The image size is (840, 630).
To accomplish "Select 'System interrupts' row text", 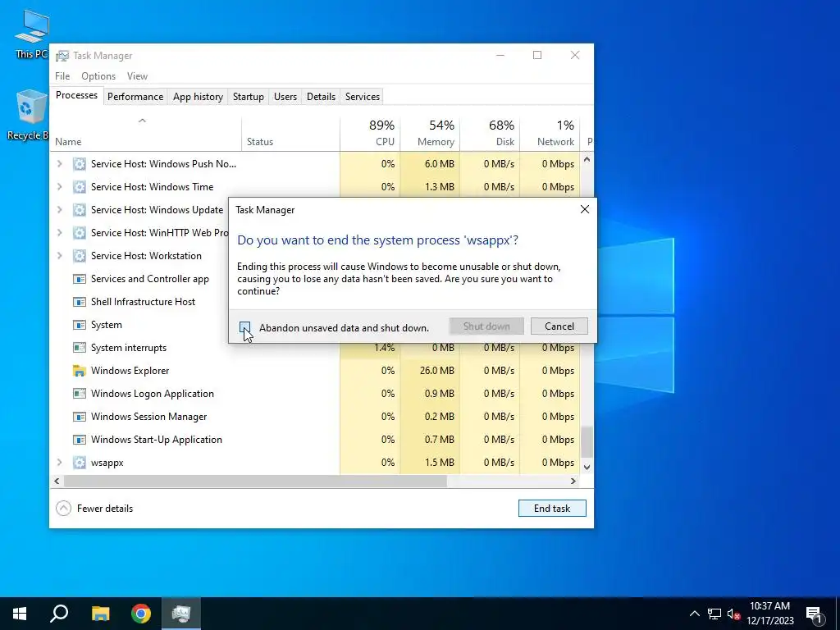I will pos(129,348).
